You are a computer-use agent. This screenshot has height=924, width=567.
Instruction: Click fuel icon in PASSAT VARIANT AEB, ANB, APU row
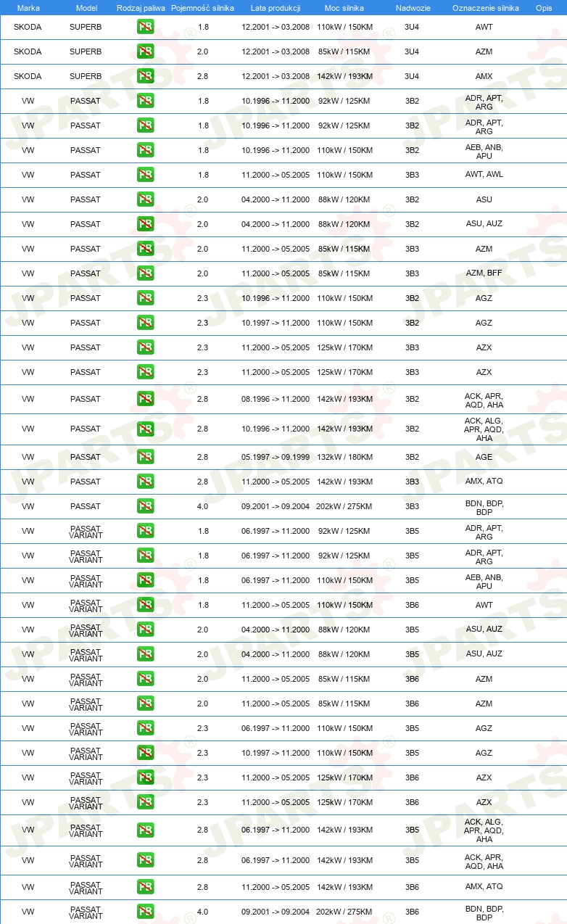145,580
